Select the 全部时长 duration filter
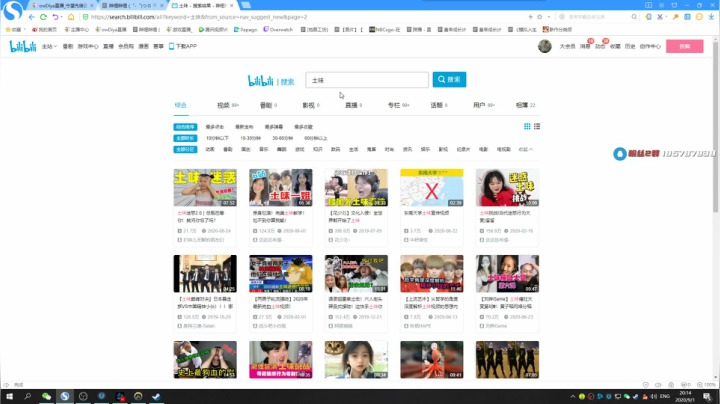This screenshot has width=720, height=404. click(185, 138)
